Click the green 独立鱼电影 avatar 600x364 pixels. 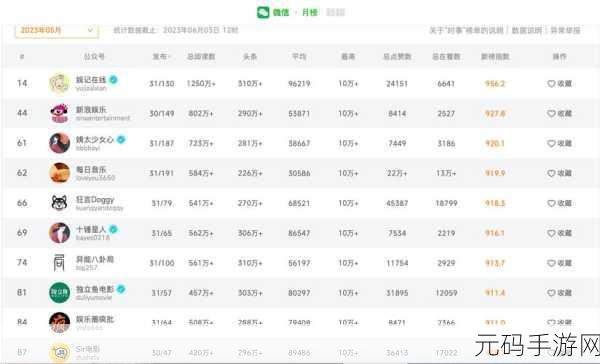pyautogui.click(x=59, y=292)
